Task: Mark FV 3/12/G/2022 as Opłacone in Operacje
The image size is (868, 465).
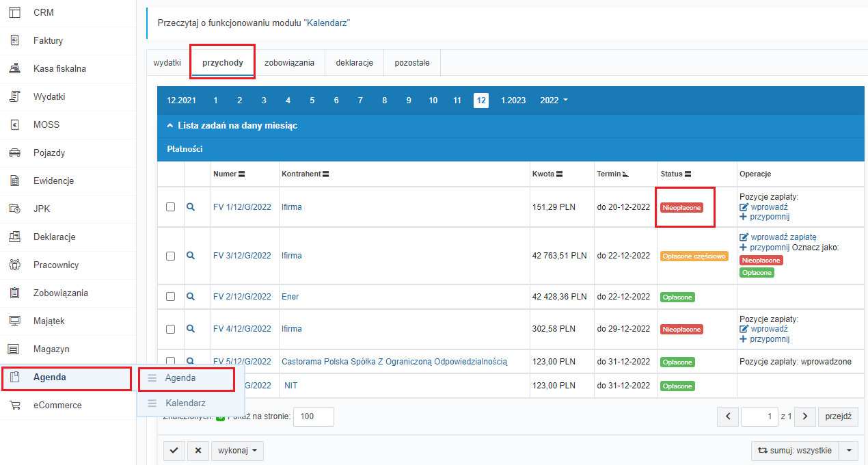Action: tap(757, 273)
